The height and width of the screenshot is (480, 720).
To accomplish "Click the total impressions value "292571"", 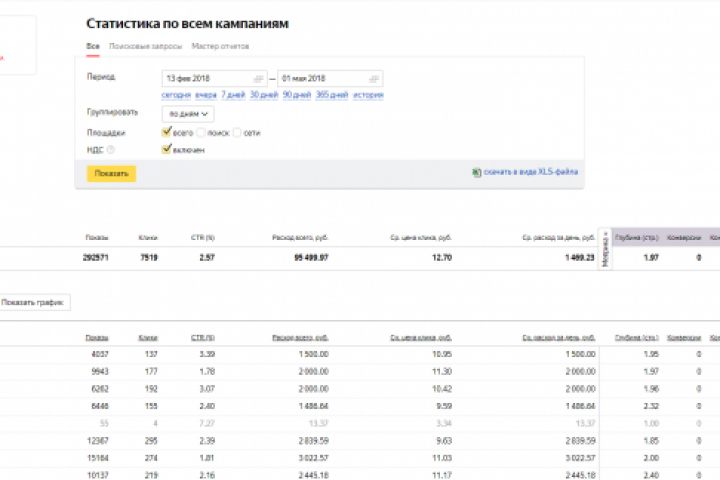I will (x=96, y=258).
